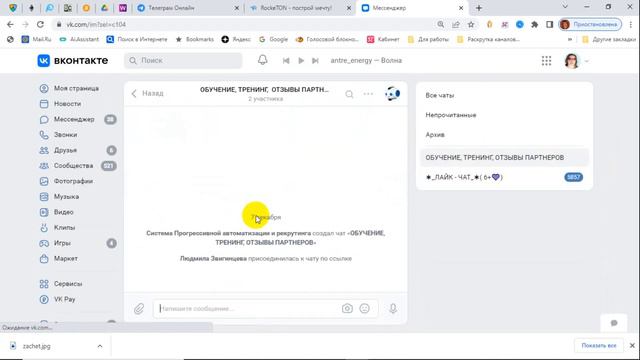Reload the page
This screenshot has height=360, width=640.
click(40, 24)
